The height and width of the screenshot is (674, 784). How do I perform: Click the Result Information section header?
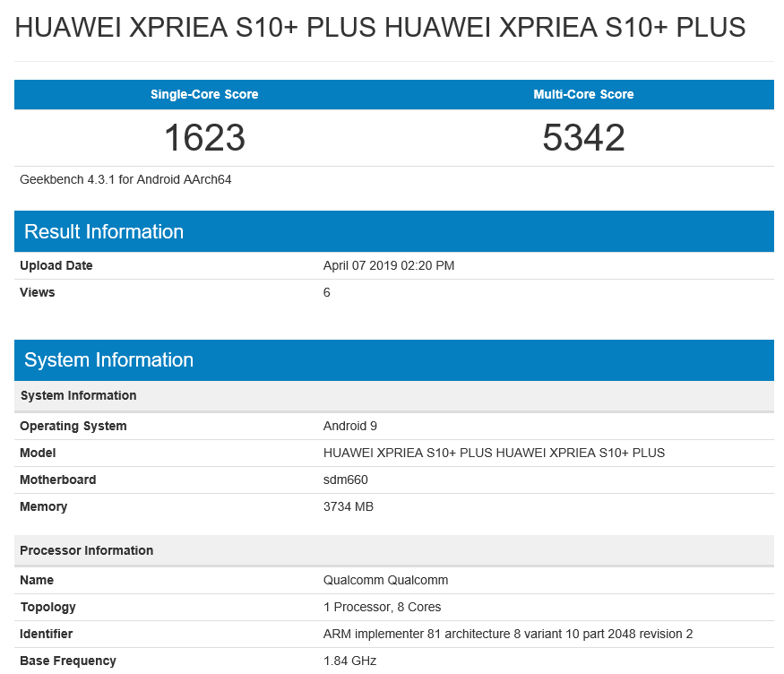[394, 231]
